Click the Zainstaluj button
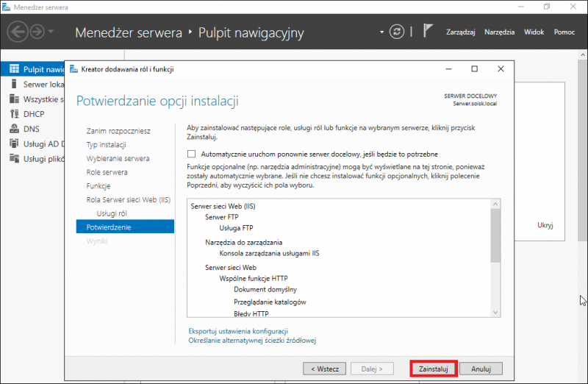Image resolution: width=588 pixels, height=384 pixels. coord(434,368)
